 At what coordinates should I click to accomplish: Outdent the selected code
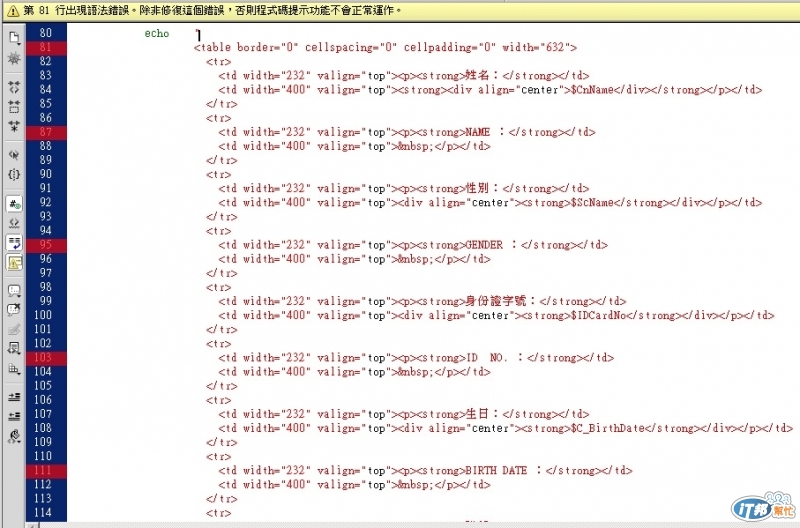tap(14, 416)
